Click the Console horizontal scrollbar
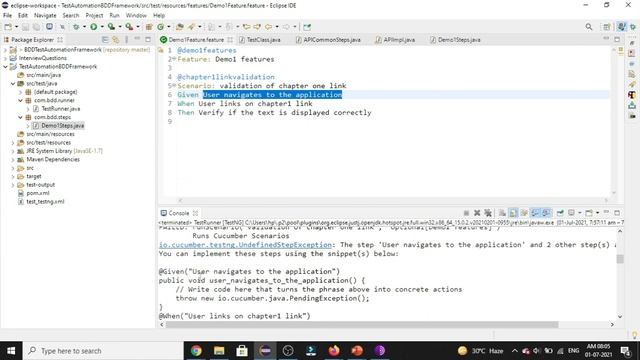The image size is (640, 360). (x=362, y=324)
